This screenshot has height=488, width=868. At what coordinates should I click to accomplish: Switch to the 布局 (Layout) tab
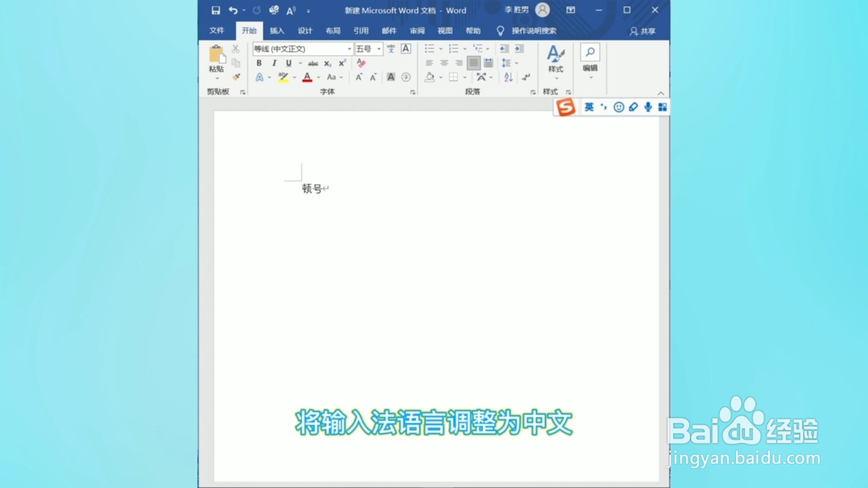pyautogui.click(x=333, y=30)
